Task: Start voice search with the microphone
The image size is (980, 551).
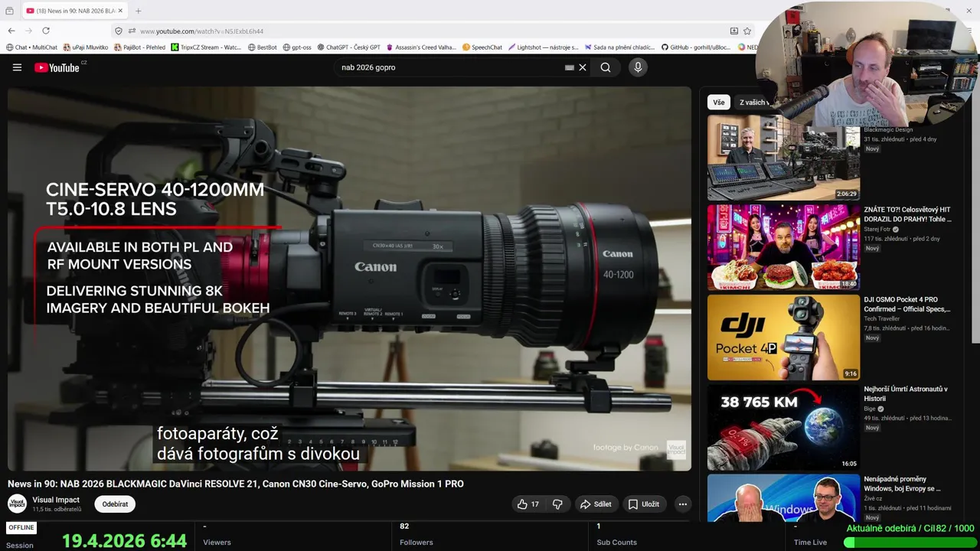Action: coord(638,67)
